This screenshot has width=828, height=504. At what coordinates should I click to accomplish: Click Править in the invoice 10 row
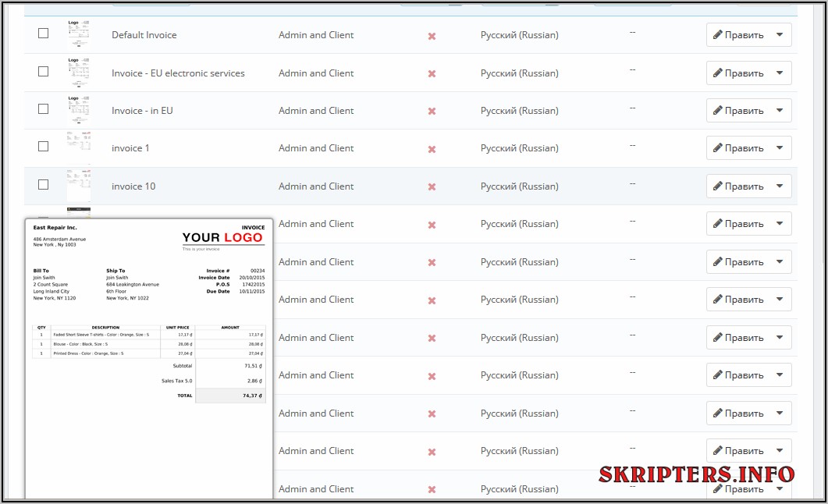pos(738,186)
